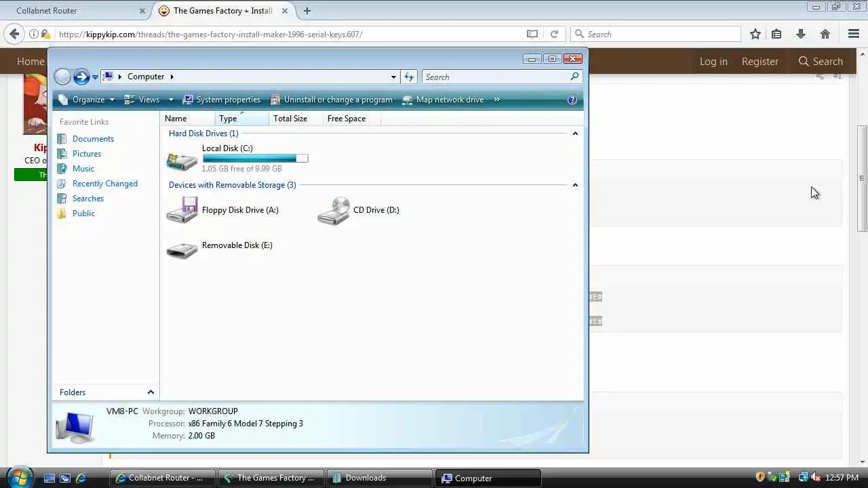The width and height of the screenshot is (868, 488).
Task: Open Public favorite link
Action: (83, 213)
